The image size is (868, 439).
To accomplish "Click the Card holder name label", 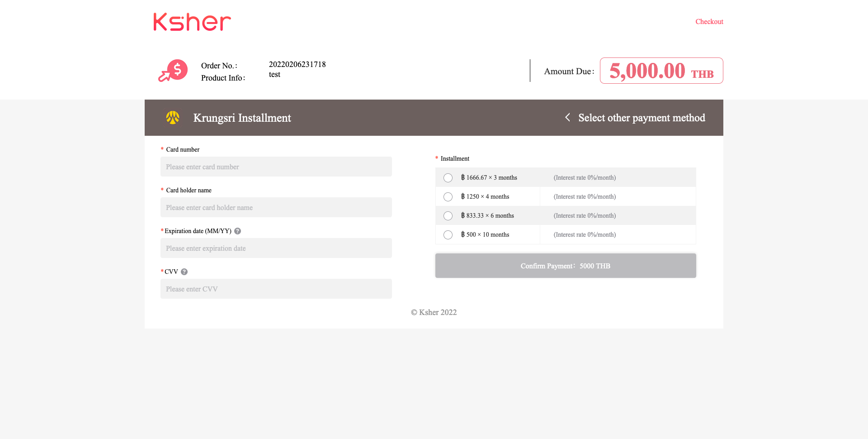I will click(189, 190).
